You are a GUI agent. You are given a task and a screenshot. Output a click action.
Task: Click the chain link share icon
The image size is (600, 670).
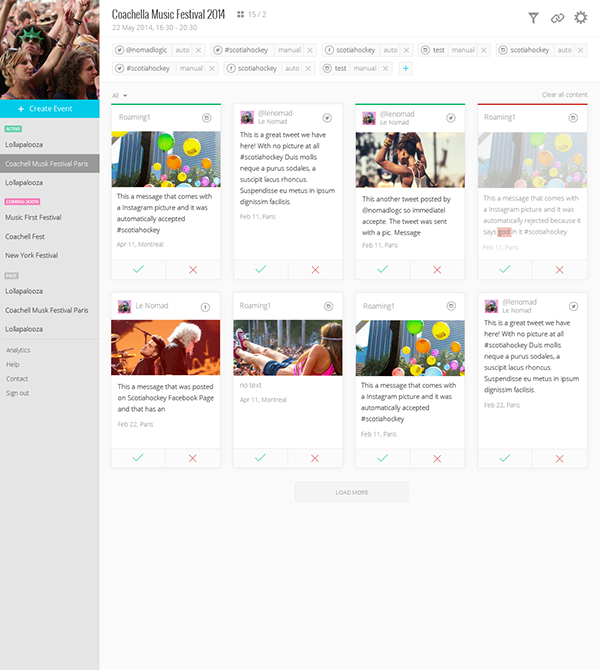[557, 18]
